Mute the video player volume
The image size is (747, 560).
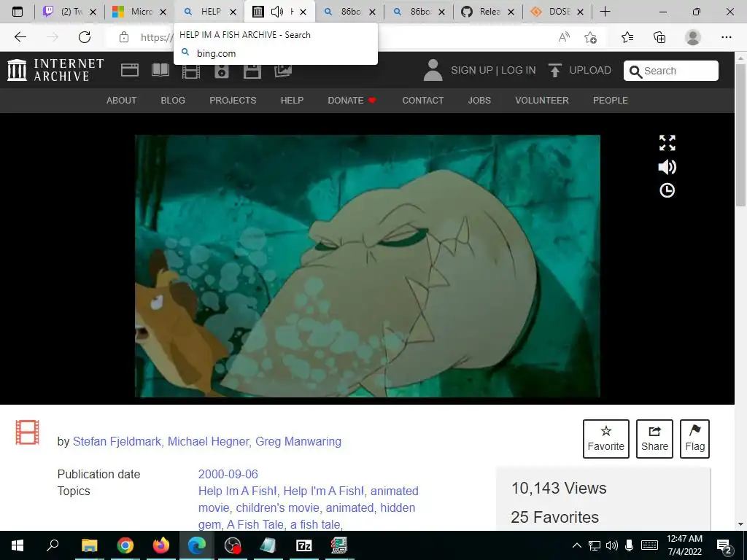point(667,167)
